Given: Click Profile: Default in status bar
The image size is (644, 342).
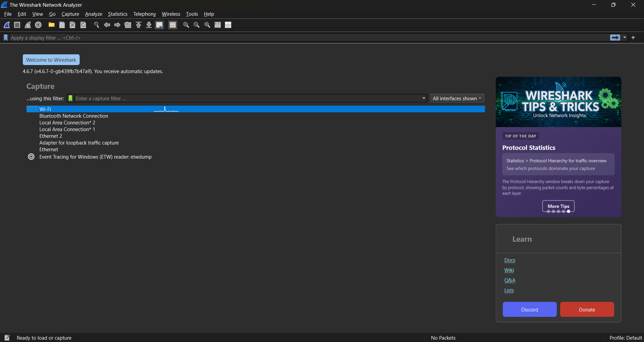Looking at the screenshot, I should tap(626, 338).
